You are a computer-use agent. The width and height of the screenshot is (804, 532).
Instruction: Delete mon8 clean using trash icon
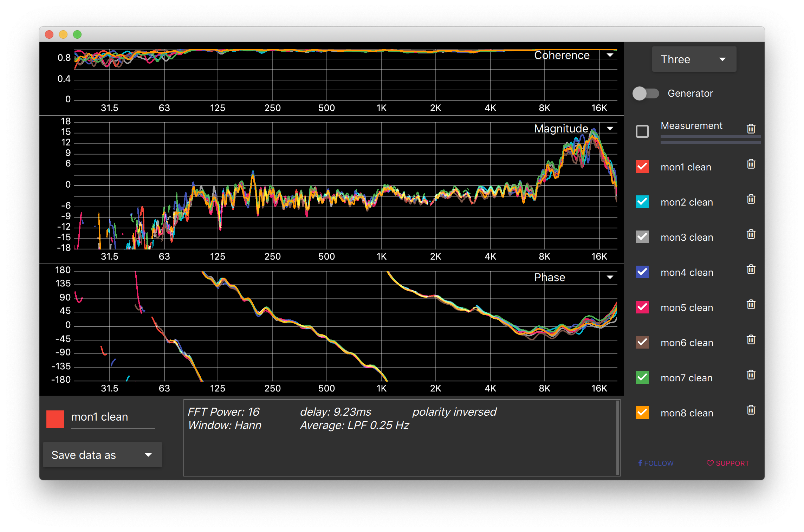click(751, 410)
